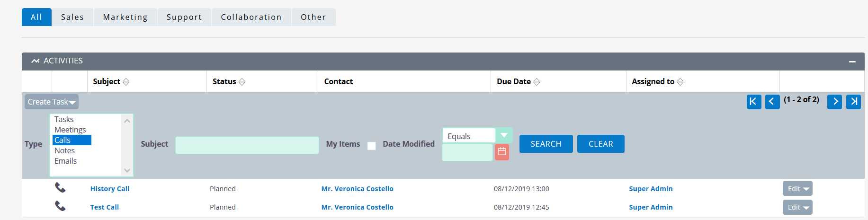The width and height of the screenshot is (868, 220).
Task: Expand the Create Task dropdown
Action: 52,102
